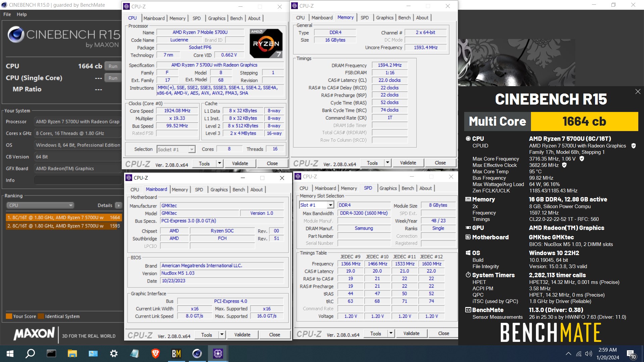Open volume speaker tray icon
The image size is (644, 362).
pyautogui.click(x=589, y=354)
